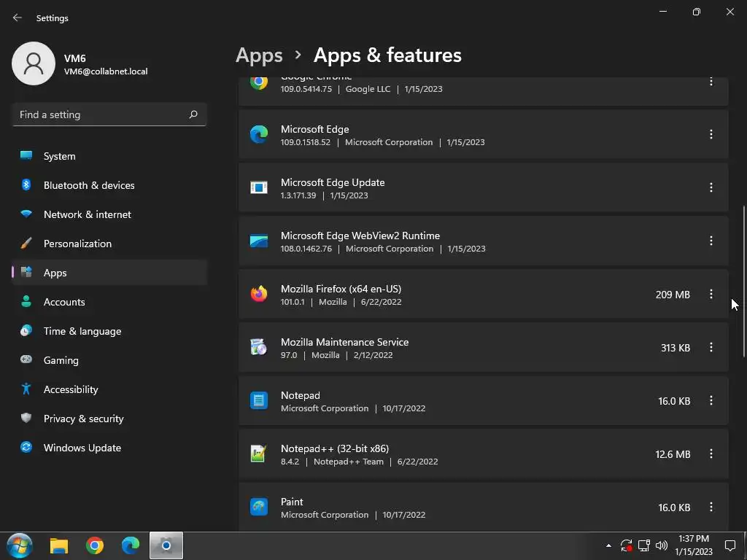Click the Gaming controller icon
This screenshot has width=747, height=560.
pyautogui.click(x=26, y=359)
